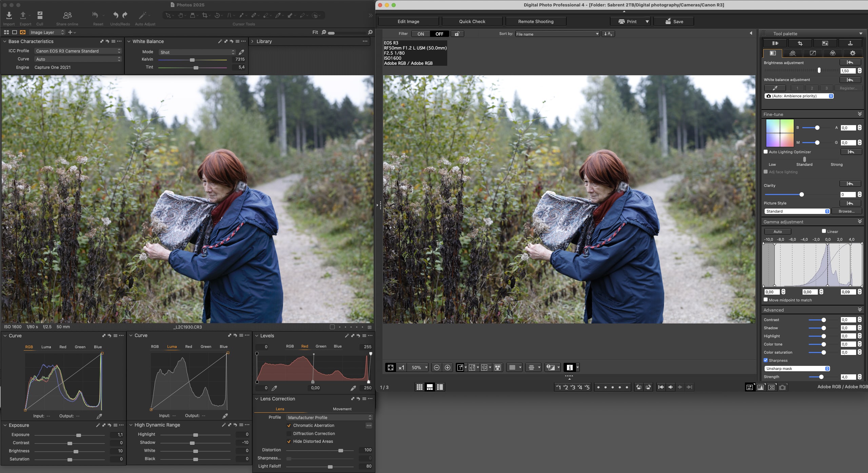Expand the Library panel
The width and height of the screenshot is (868, 473).
[252, 41]
